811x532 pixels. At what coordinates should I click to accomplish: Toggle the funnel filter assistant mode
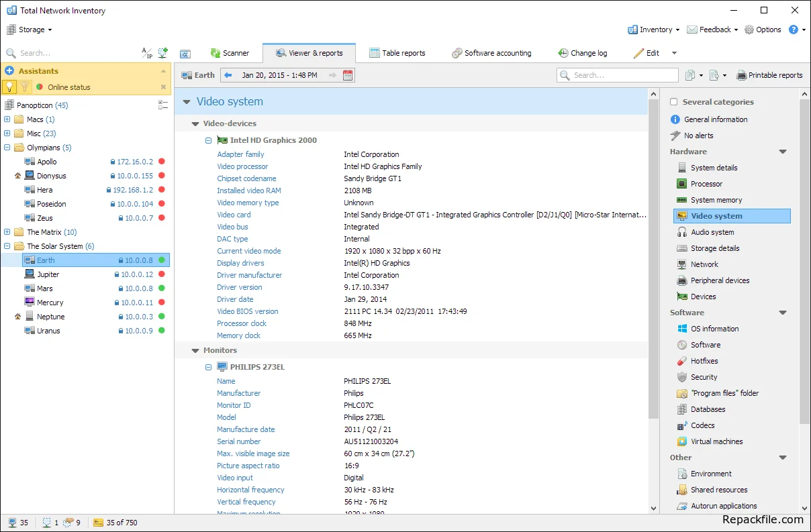24,87
